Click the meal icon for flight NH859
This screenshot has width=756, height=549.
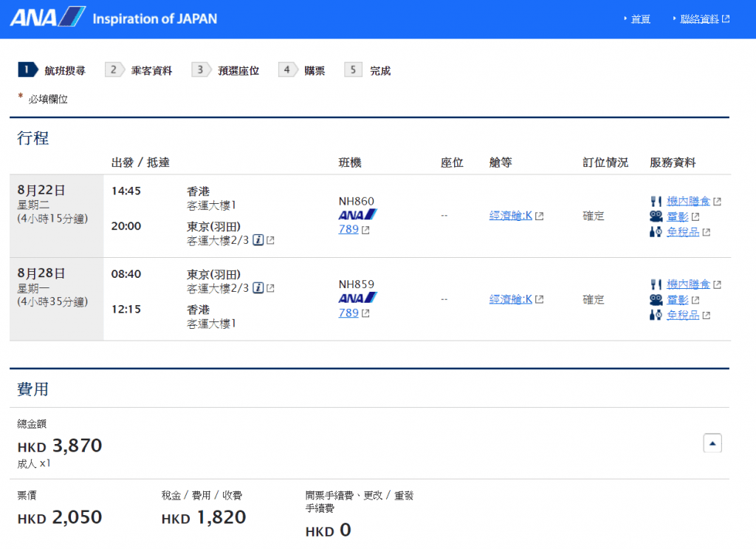pos(655,284)
